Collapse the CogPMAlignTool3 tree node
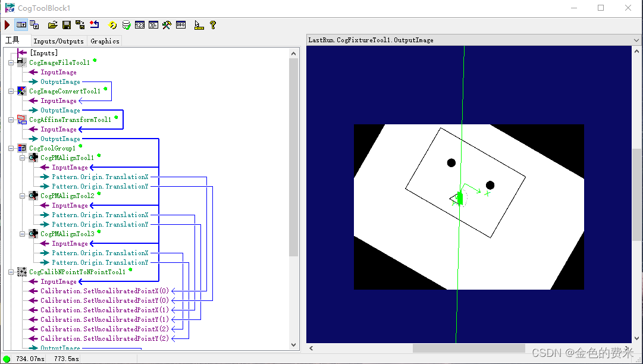The image size is (643, 364). coord(23,234)
